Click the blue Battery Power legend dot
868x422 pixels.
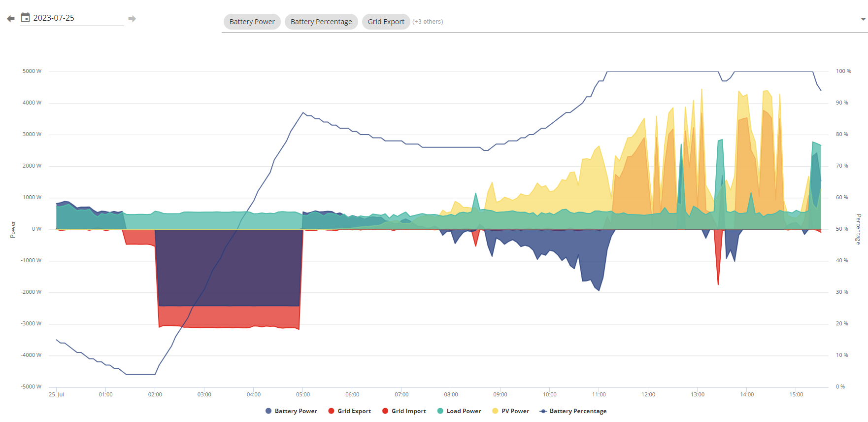click(x=268, y=411)
